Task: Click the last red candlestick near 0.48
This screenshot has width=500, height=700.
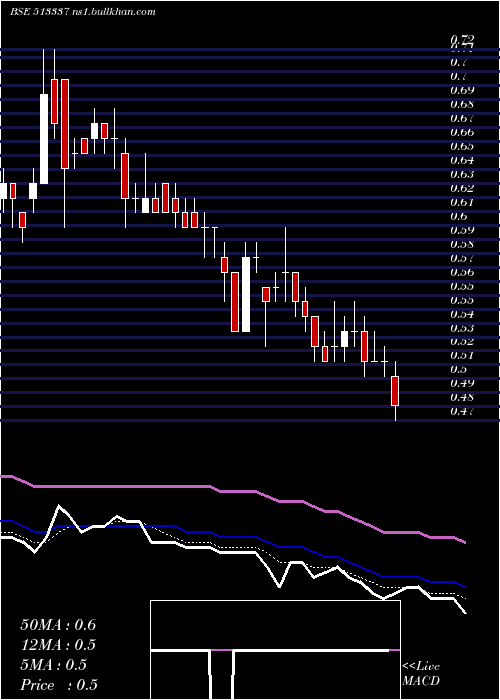Action: pos(395,391)
